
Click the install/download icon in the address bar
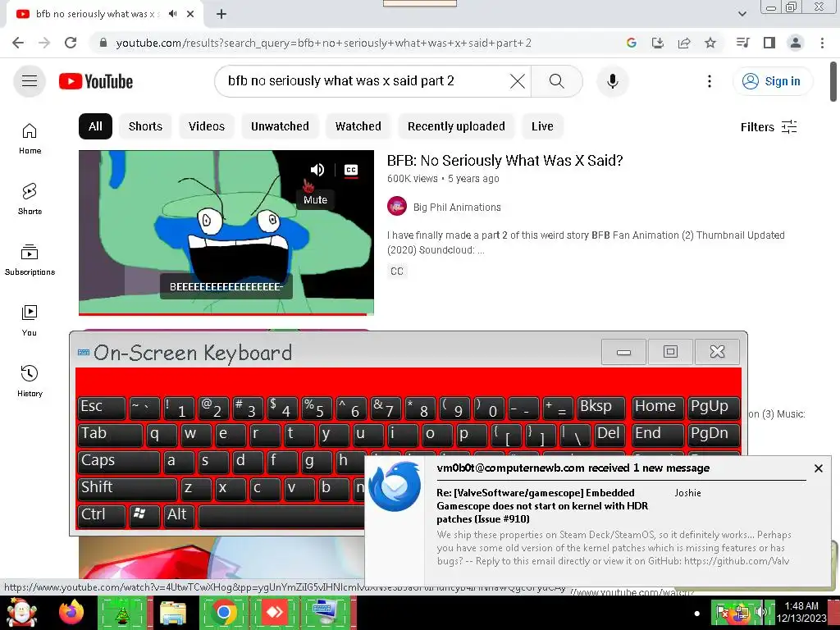(657, 43)
